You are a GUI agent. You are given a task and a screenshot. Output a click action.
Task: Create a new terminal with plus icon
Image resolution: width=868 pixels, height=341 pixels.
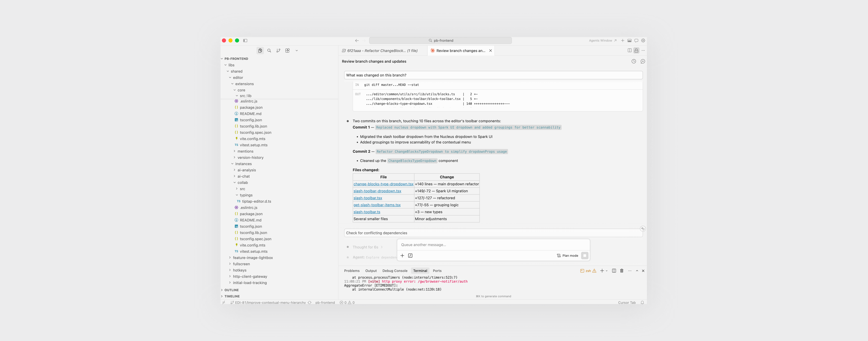point(602,271)
